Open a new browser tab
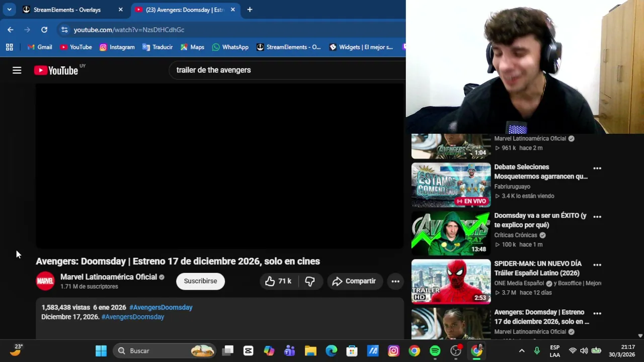This screenshot has height=362, width=644. pos(250,10)
